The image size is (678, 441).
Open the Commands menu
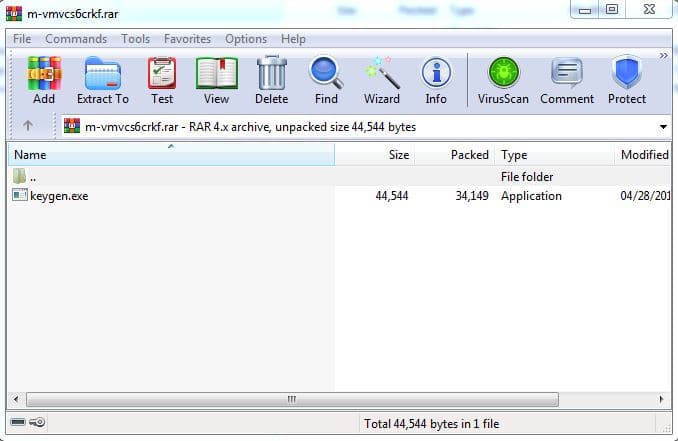[x=76, y=39]
